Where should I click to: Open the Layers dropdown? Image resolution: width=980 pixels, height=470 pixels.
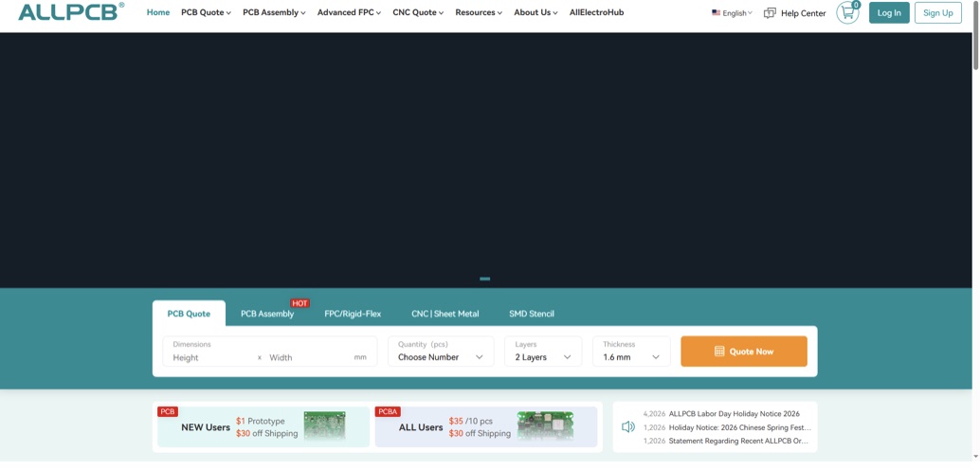click(x=543, y=352)
